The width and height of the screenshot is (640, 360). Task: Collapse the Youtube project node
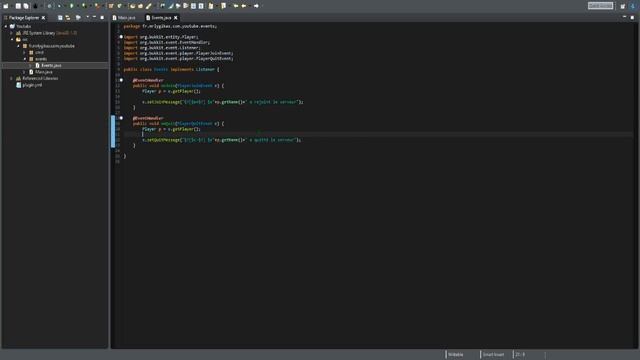click(x=6, y=26)
